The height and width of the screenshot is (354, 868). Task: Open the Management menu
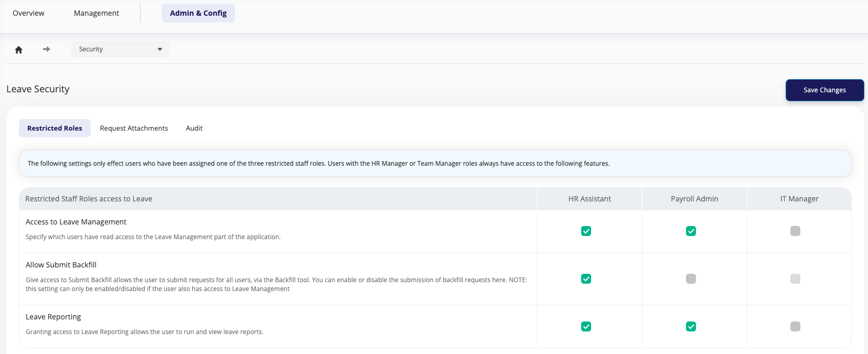(97, 13)
